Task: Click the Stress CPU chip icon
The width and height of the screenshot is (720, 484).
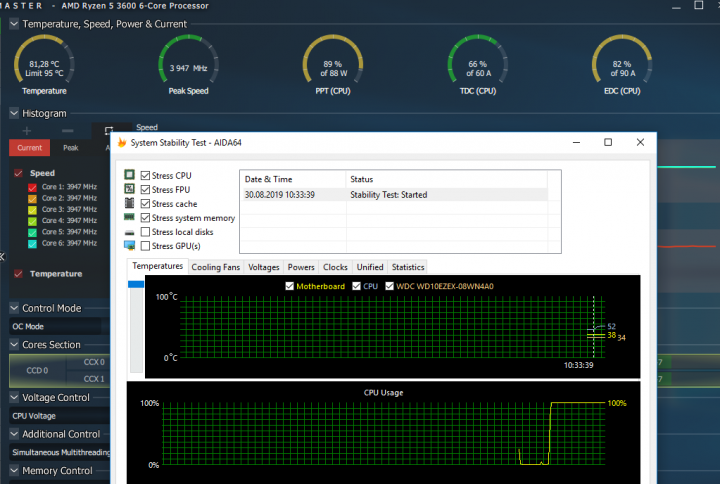Action: pyautogui.click(x=129, y=175)
